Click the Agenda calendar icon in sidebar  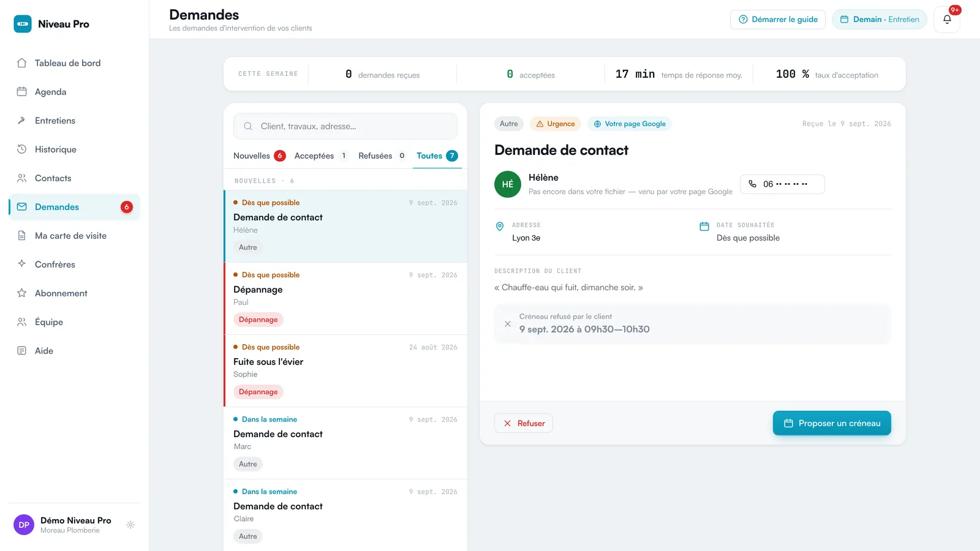click(22, 92)
